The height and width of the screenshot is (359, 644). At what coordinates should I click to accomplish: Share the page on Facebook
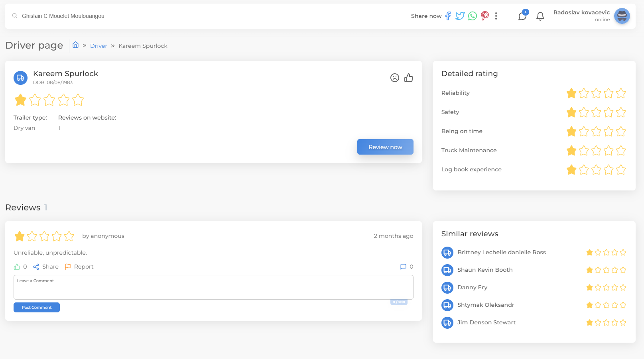(x=448, y=16)
